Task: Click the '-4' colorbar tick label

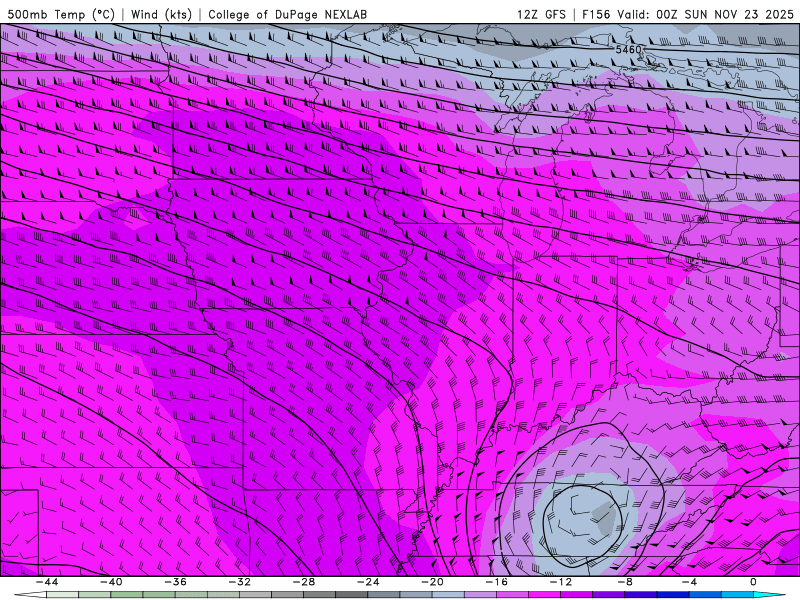Action: click(x=689, y=582)
